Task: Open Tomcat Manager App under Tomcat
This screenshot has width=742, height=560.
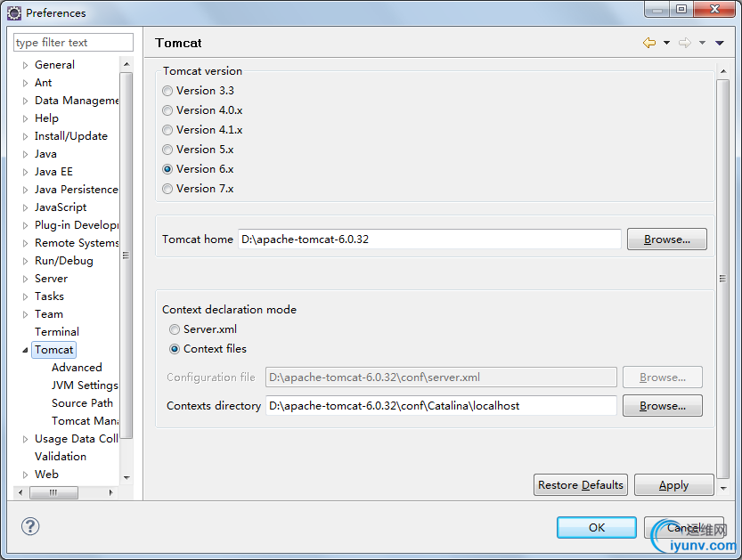Action: [x=85, y=421]
